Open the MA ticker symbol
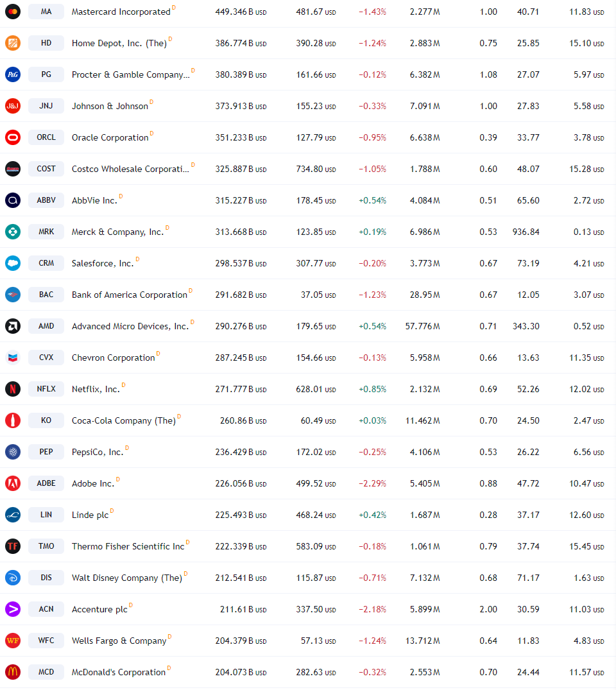Image resolution: width=616 pixels, height=690 pixels. (x=46, y=12)
